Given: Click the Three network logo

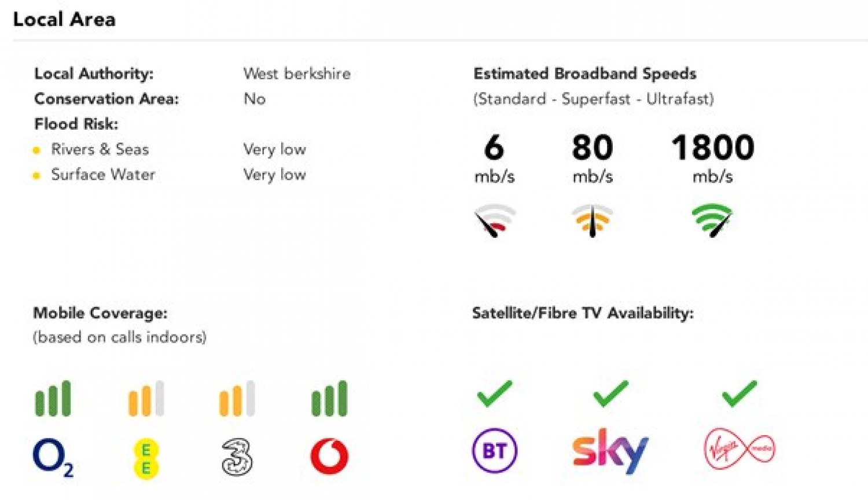Looking at the screenshot, I should 237,457.
